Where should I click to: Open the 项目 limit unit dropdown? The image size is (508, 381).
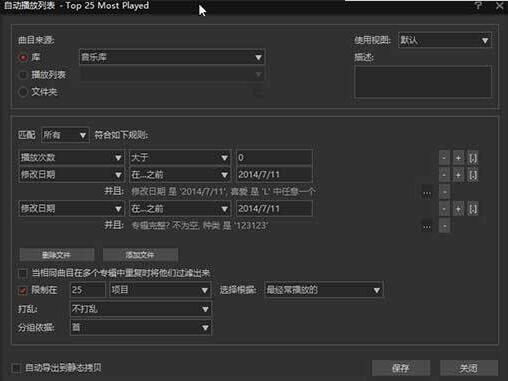tap(160, 290)
